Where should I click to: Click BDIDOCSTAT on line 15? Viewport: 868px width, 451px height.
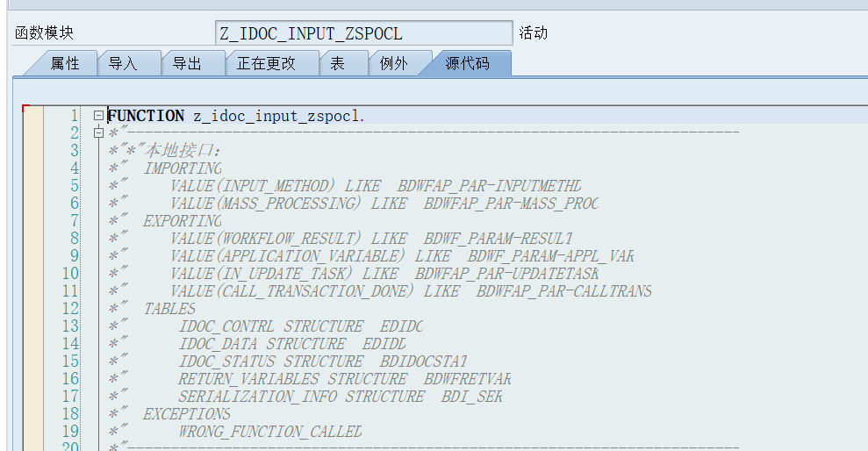pyautogui.click(x=424, y=362)
